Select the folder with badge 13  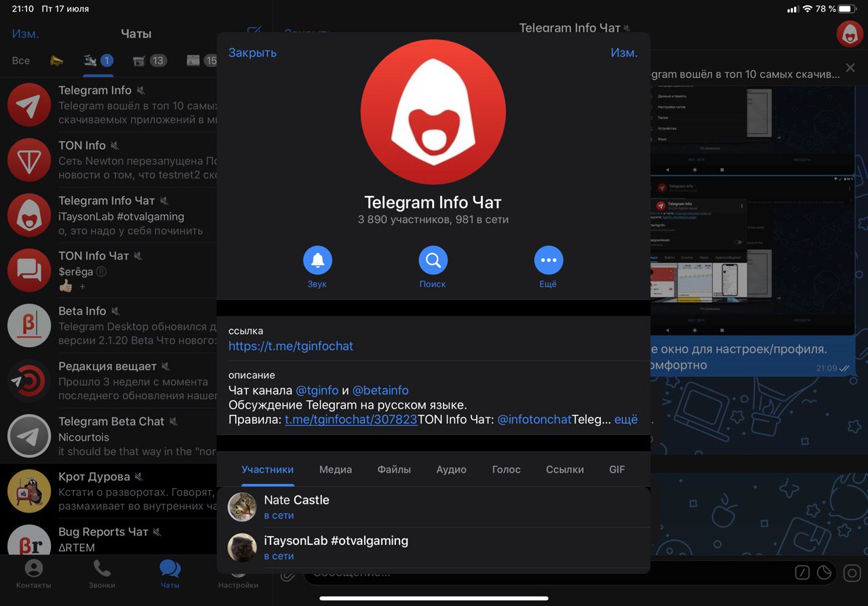149,61
